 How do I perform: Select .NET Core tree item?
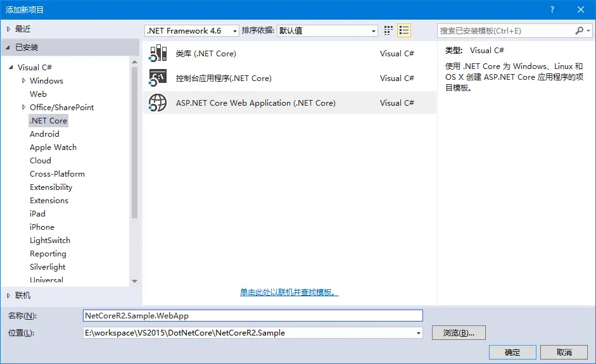[x=48, y=120]
